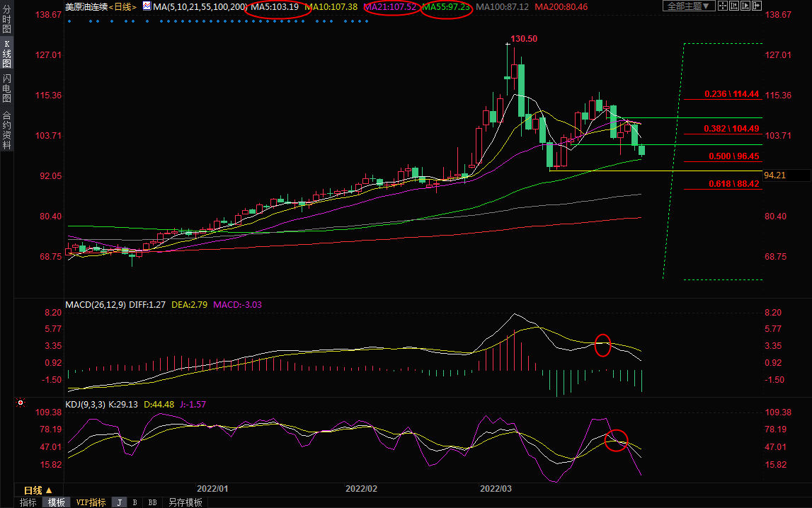Toggle the J template button

[x=119, y=502]
